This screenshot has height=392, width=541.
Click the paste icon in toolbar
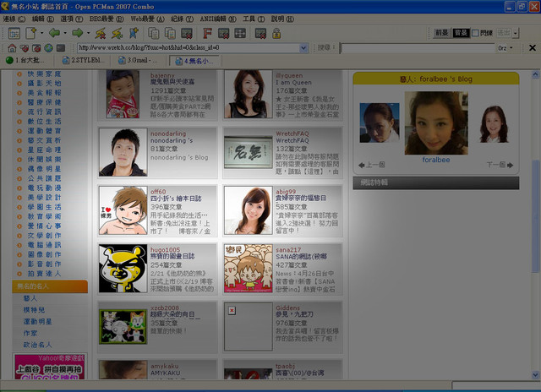coord(170,34)
